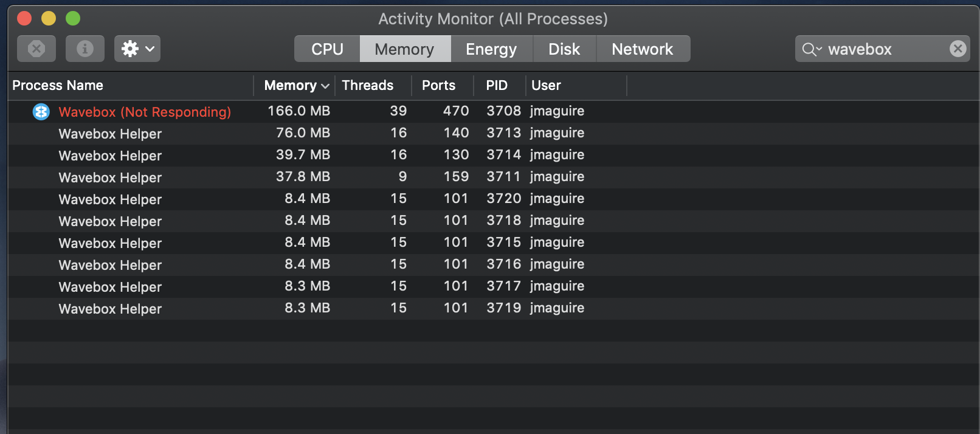Zoom the Activity Monitor window
Screen dimensions: 980x434
[73, 18]
